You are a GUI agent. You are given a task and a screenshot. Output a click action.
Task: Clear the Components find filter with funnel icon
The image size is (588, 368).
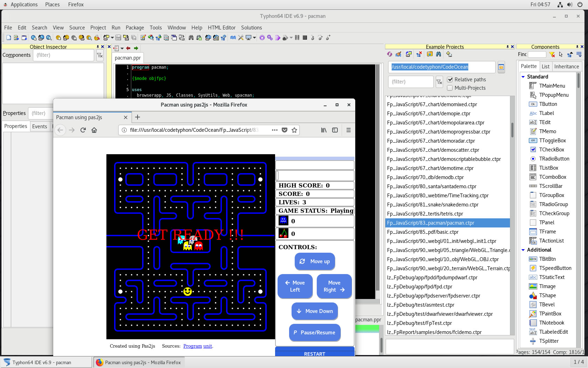click(x=552, y=54)
